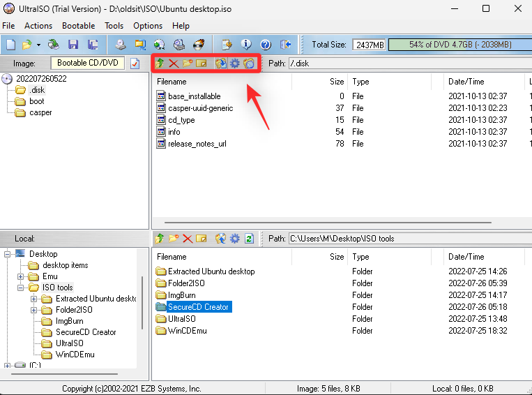Collapse the ISO tools folder in Local tree

tap(20, 288)
